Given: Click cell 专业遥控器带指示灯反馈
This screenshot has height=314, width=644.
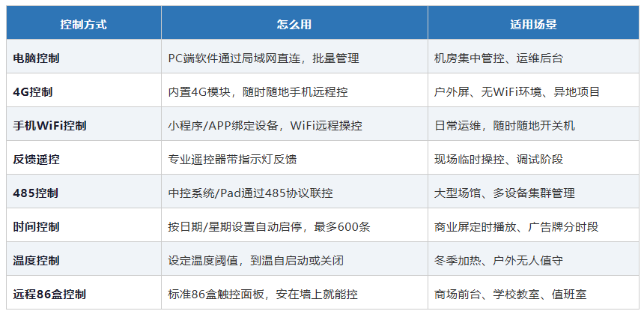Looking at the screenshot, I should point(294,157).
